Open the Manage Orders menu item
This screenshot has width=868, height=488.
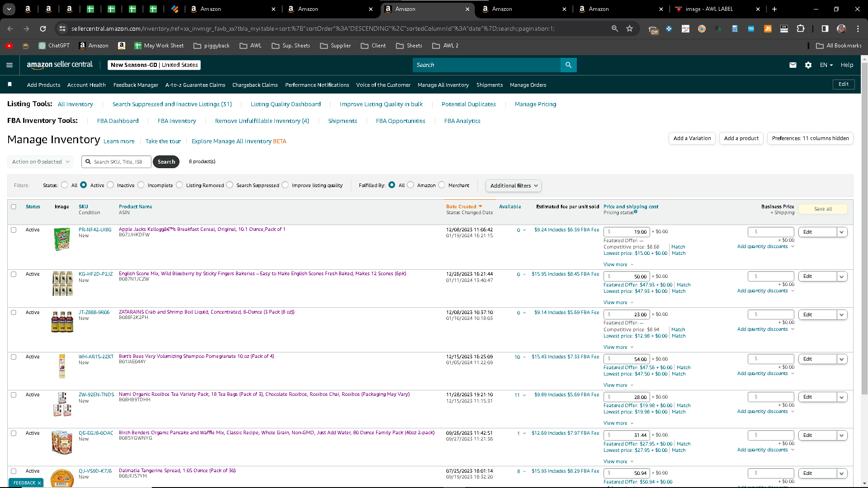point(528,85)
